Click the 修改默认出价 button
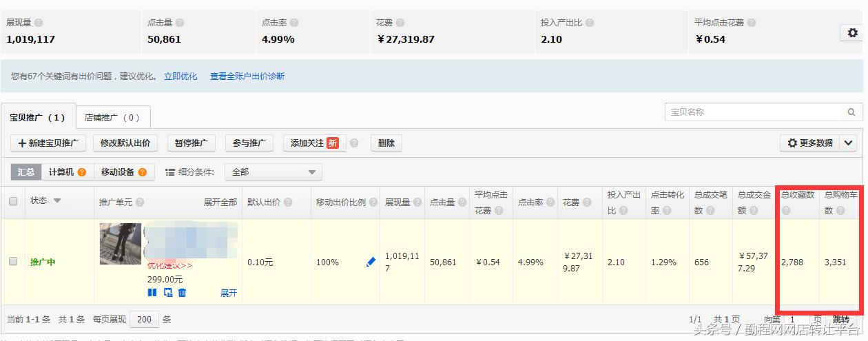This screenshot has width=868, height=341. [x=125, y=143]
